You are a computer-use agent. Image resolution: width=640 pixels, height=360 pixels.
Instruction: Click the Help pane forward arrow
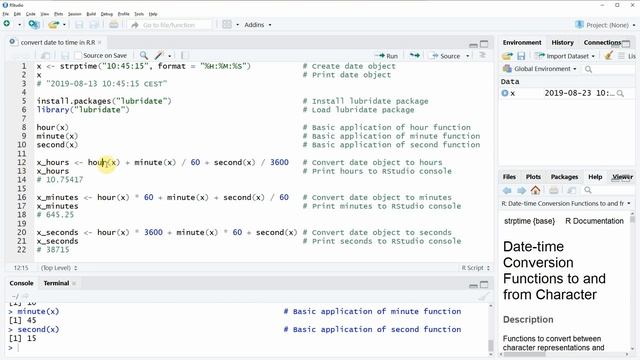point(521,190)
